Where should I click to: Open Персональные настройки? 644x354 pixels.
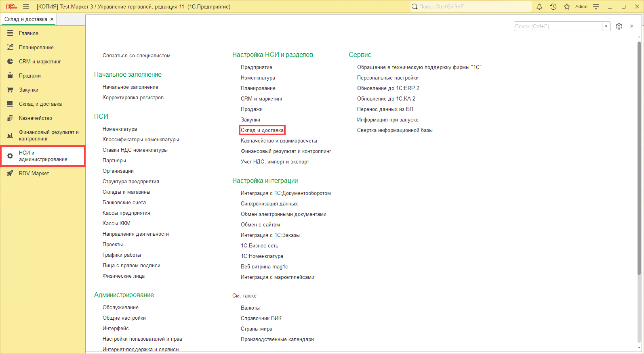pos(388,78)
